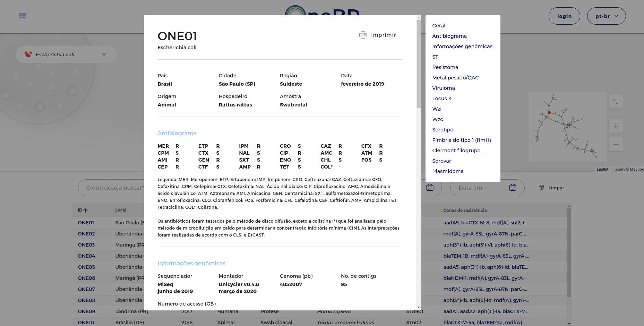Open the start date calendar icon
The height and width of the screenshot is (326, 644).
coord(430,188)
